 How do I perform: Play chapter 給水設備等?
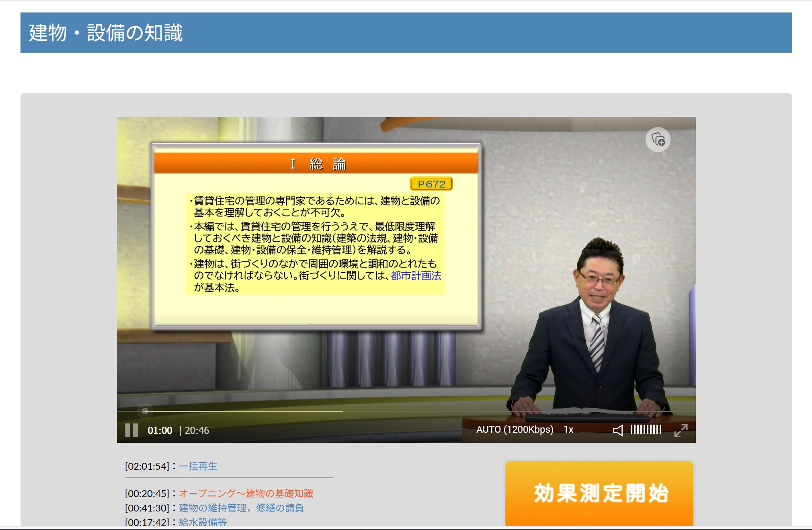pyautogui.click(x=203, y=522)
